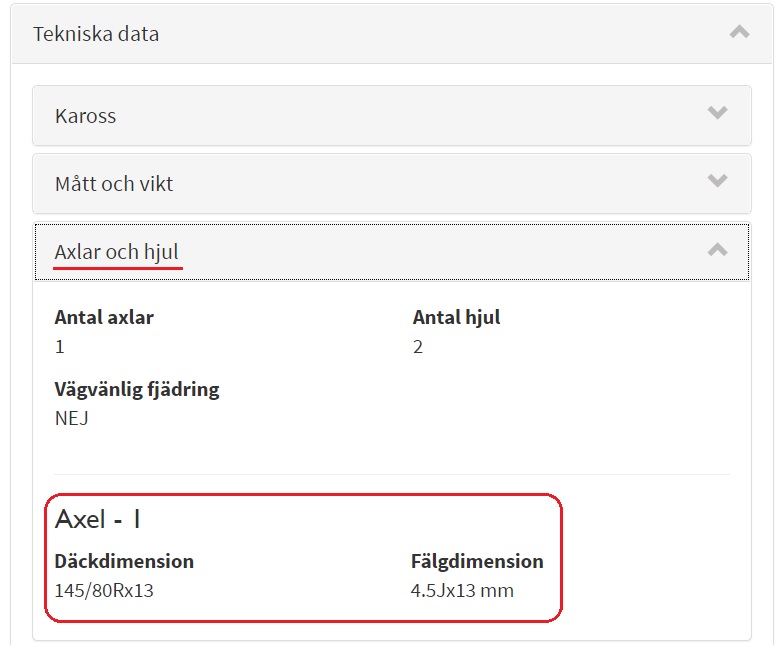Viewport: 782px width, 652px height.
Task: Select the rim size 4.5Jx13 mm
Action: [x=462, y=590]
